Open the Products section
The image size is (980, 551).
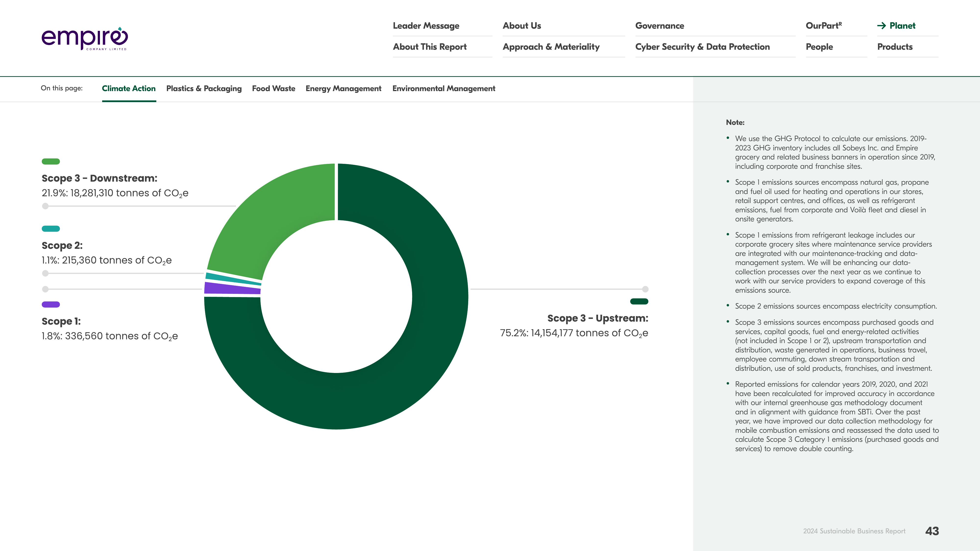[895, 47]
